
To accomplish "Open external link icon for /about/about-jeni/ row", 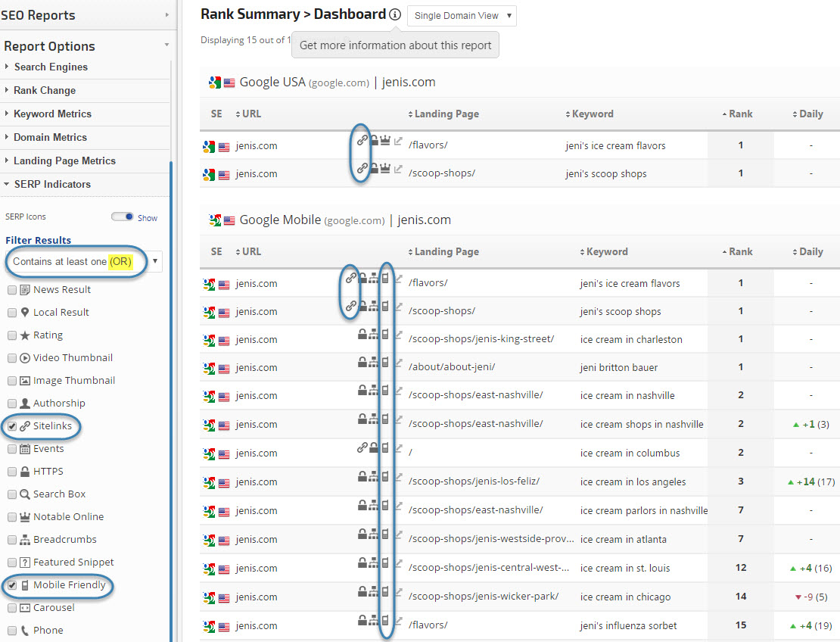I will click(398, 364).
